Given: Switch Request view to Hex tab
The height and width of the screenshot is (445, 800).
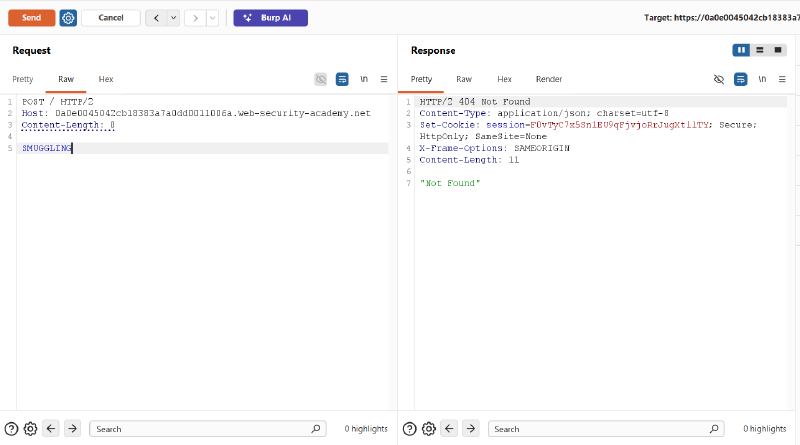Looking at the screenshot, I should (x=106, y=79).
